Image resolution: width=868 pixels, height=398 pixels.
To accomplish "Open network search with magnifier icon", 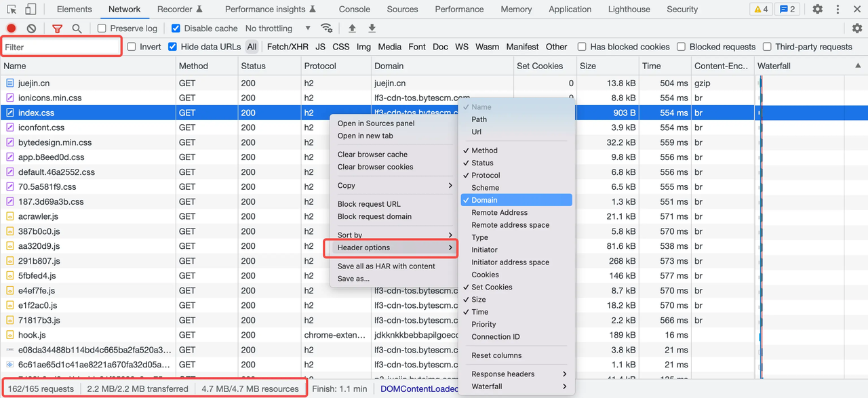I will pos(77,28).
